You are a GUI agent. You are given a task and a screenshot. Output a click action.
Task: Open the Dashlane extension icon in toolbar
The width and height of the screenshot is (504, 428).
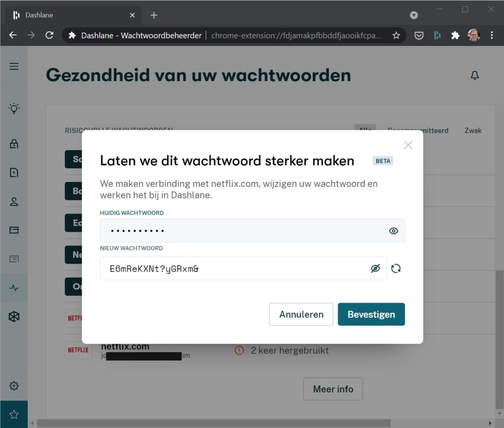pos(437,35)
